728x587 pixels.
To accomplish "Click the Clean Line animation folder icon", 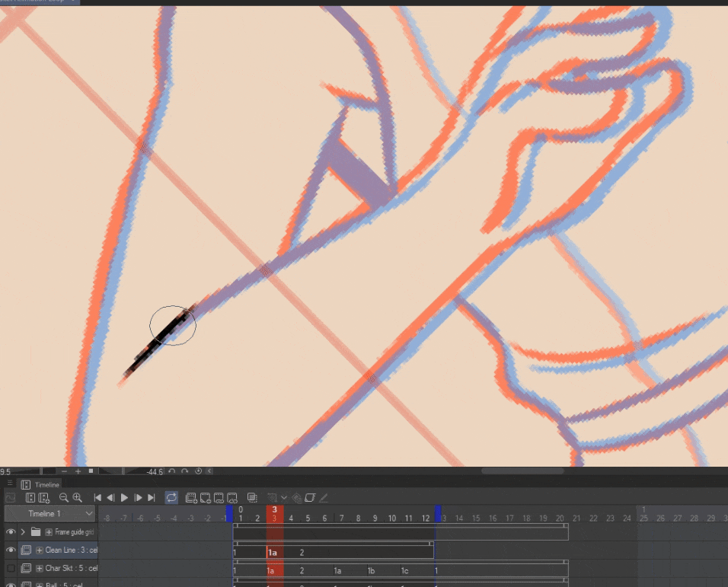I will [x=26, y=550].
